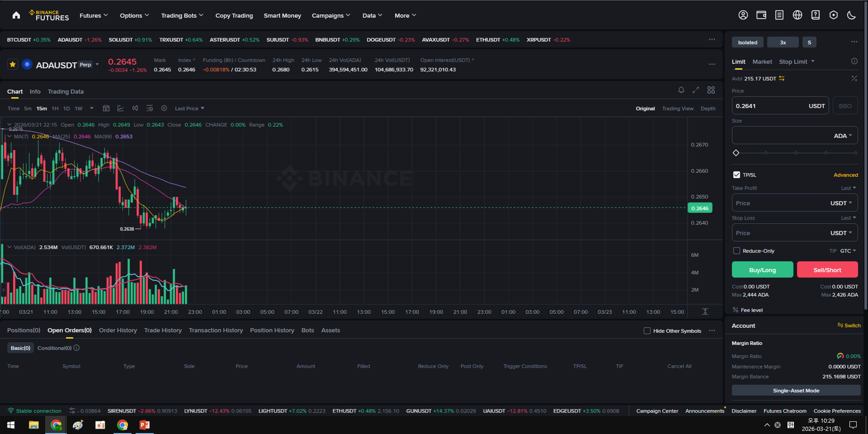The image size is (868, 434).
Task: Open Take Profit USDT unit dropdown
Action: pyautogui.click(x=841, y=203)
